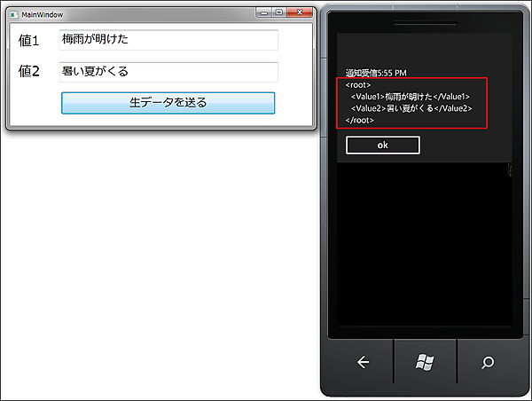Tap the ok button on the phone
The height and width of the screenshot is (401, 532).
(x=383, y=145)
